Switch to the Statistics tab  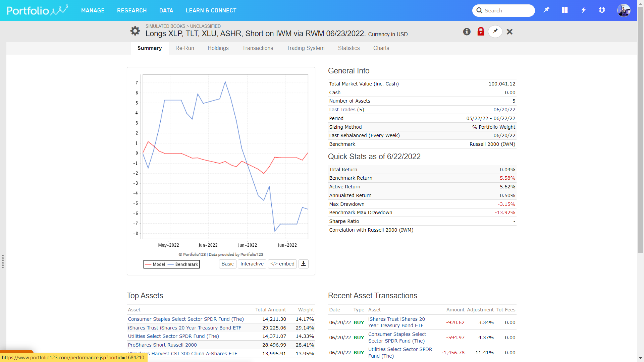[349, 48]
